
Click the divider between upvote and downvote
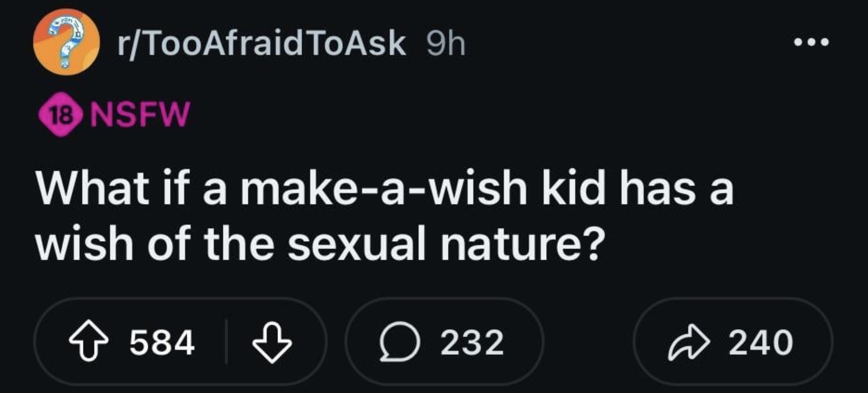point(225,342)
